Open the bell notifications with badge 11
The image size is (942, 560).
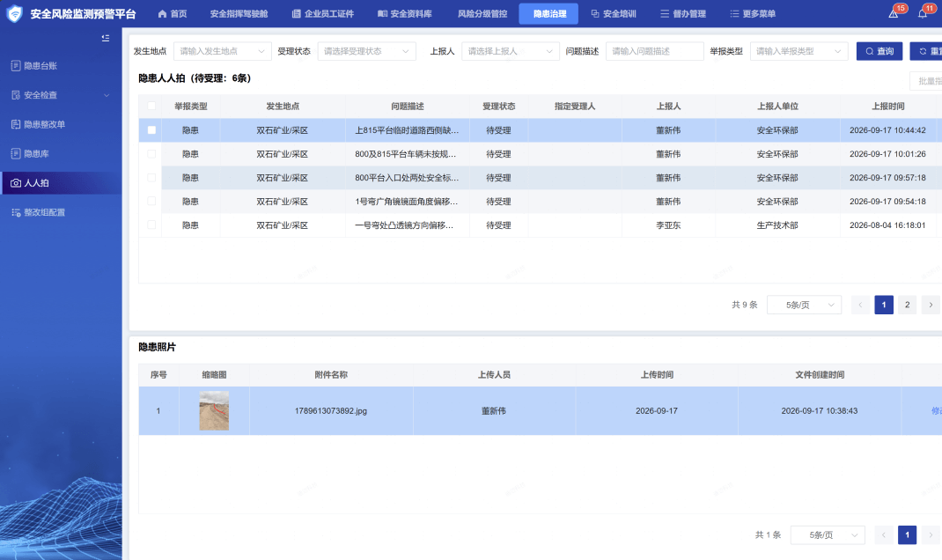click(x=923, y=13)
